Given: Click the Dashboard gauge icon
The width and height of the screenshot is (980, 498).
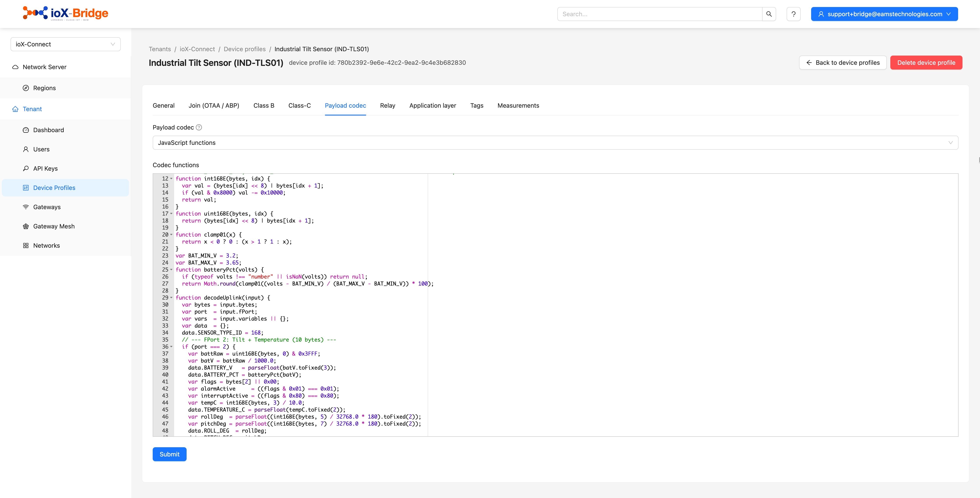Looking at the screenshot, I should click(x=26, y=130).
